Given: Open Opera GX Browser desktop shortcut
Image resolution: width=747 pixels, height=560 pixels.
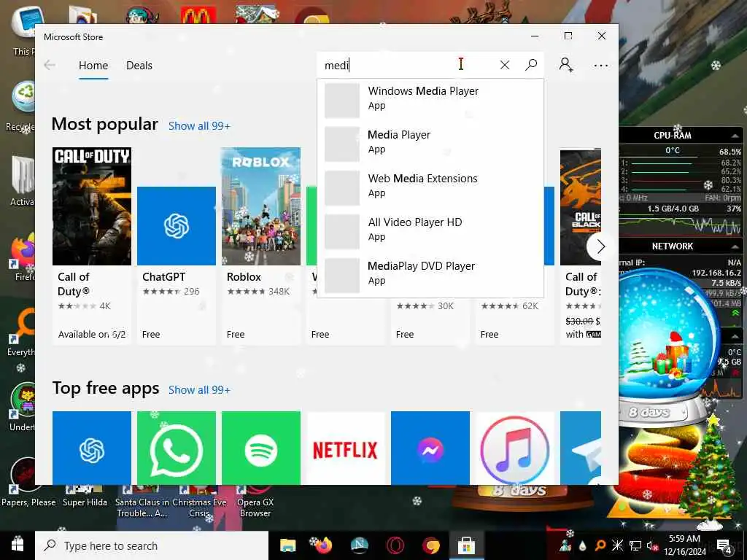Looking at the screenshot, I should pos(255,502).
